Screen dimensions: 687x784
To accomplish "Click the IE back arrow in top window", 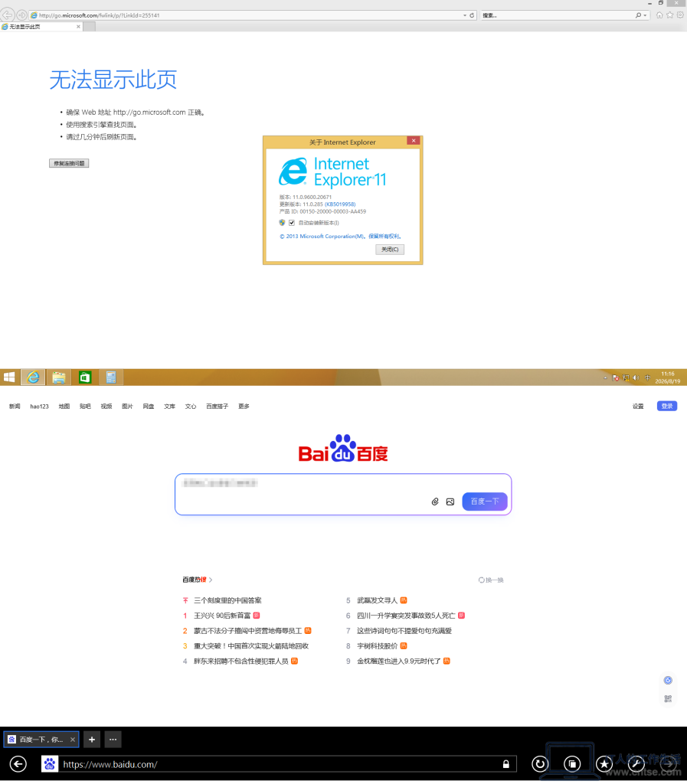I will tap(8, 15).
